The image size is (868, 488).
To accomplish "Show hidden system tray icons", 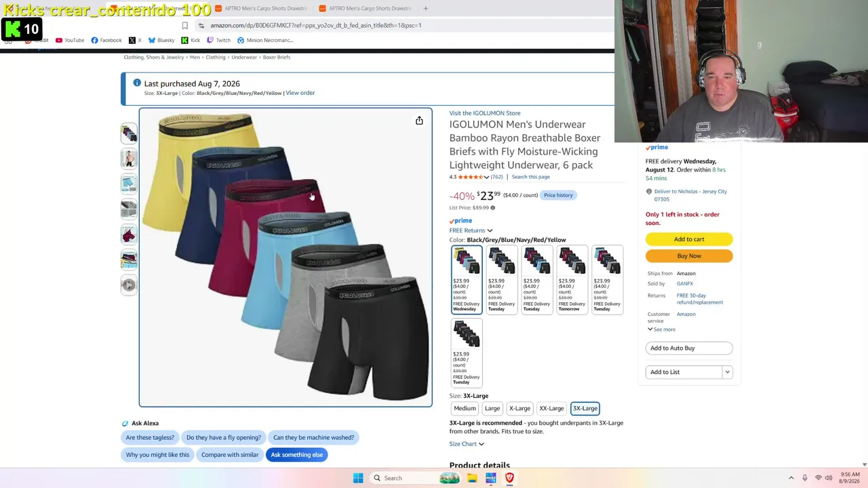I will pyautogui.click(x=791, y=478).
